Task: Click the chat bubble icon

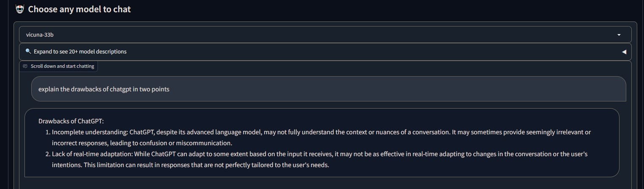Action: pyautogui.click(x=25, y=66)
